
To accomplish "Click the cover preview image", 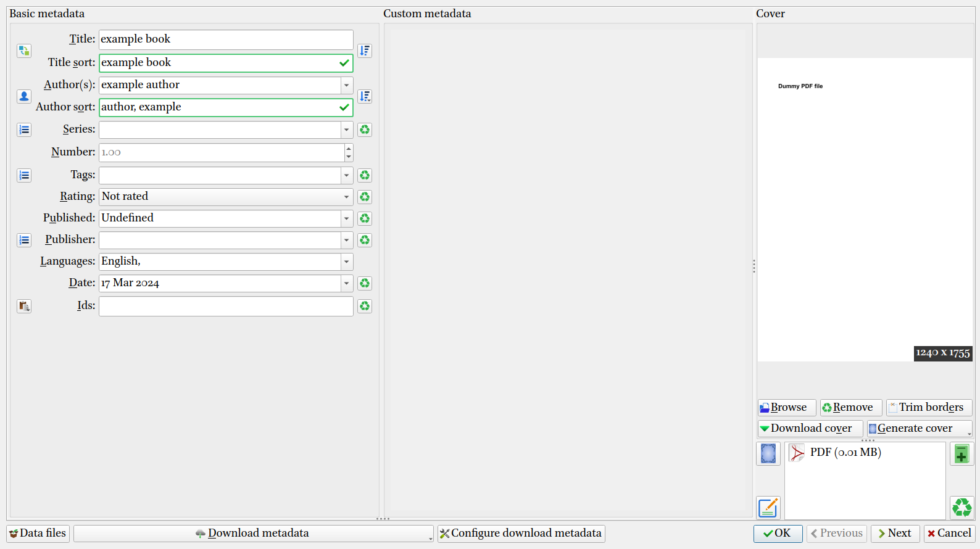I will tap(865, 210).
